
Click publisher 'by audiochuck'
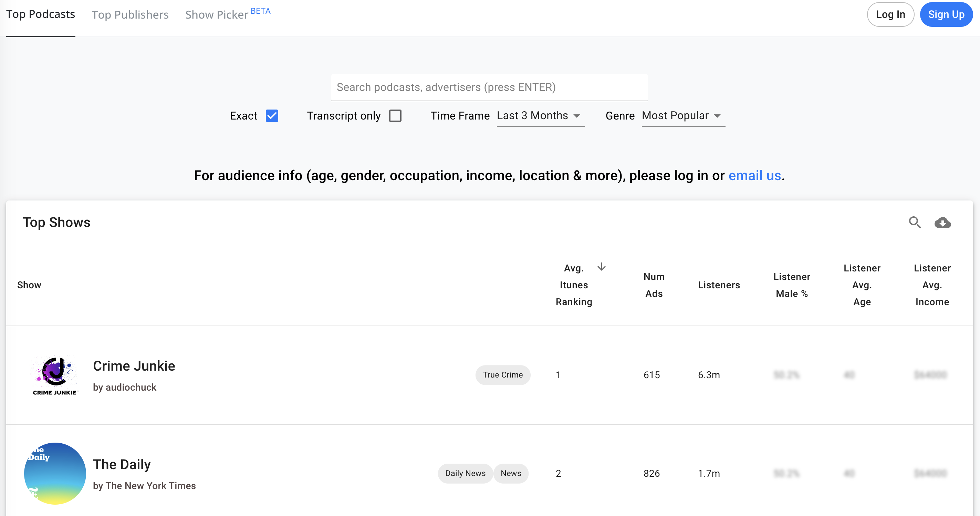click(x=124, y=388)
